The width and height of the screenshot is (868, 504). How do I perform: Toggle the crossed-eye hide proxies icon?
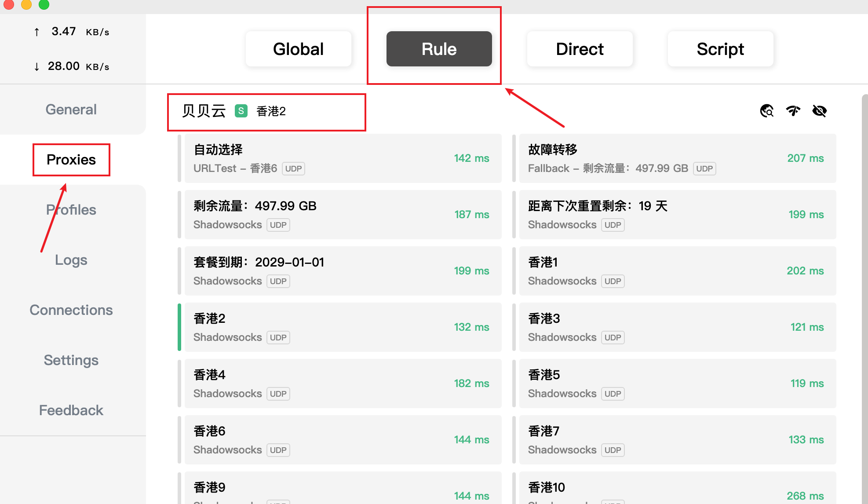coord(819,111)
